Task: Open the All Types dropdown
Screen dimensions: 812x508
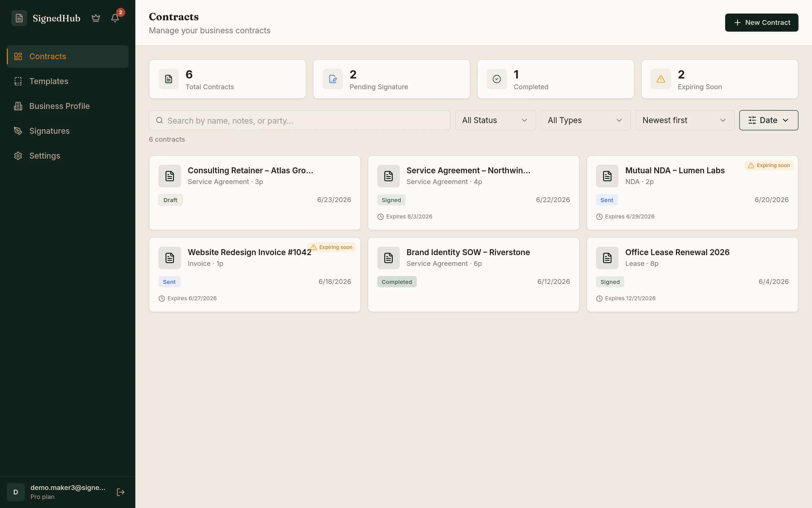Action: click(x=586, y=120)
